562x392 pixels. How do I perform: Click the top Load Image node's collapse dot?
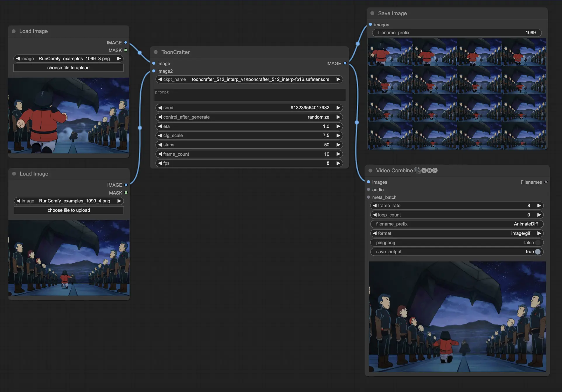click(x=14, y=31)
